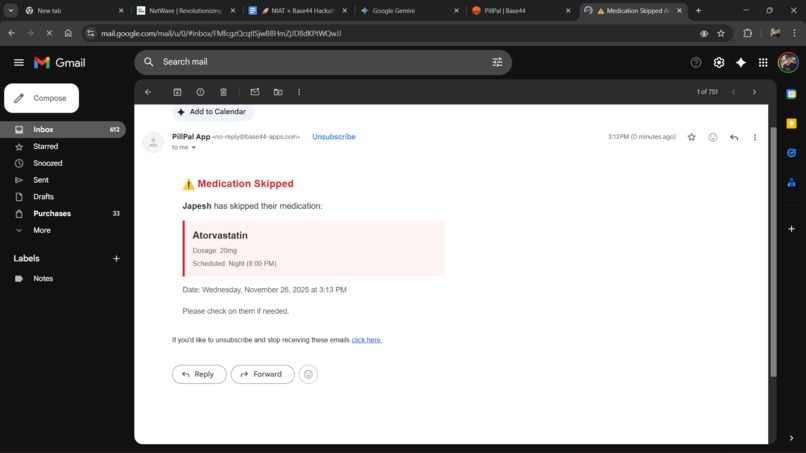Screen dimensions: 806x453
Task: Go to older email arrow
Action: coord(754,92)
